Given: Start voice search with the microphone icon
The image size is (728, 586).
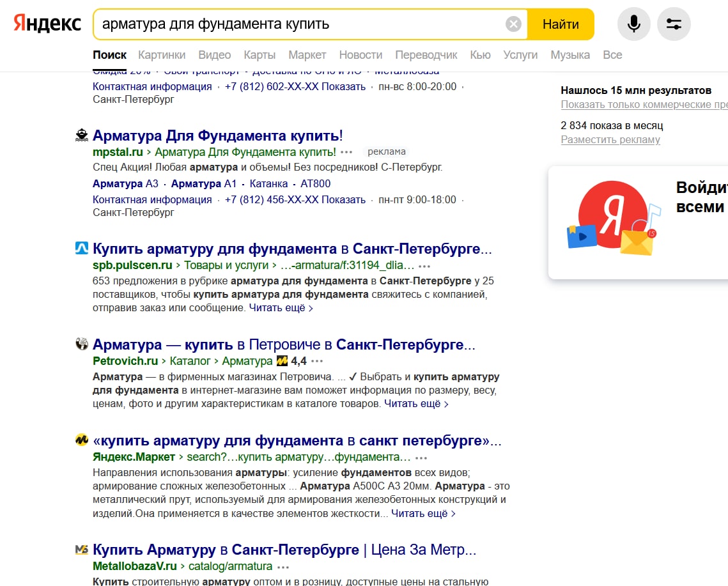Looking at the screenshot, I should (634, 24).
